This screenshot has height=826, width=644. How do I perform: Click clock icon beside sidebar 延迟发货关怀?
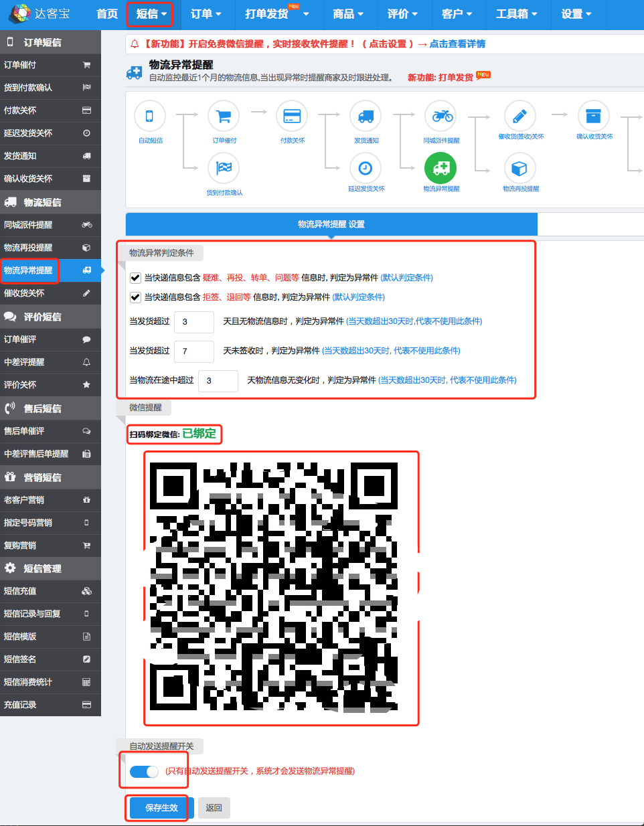(86, 133)
